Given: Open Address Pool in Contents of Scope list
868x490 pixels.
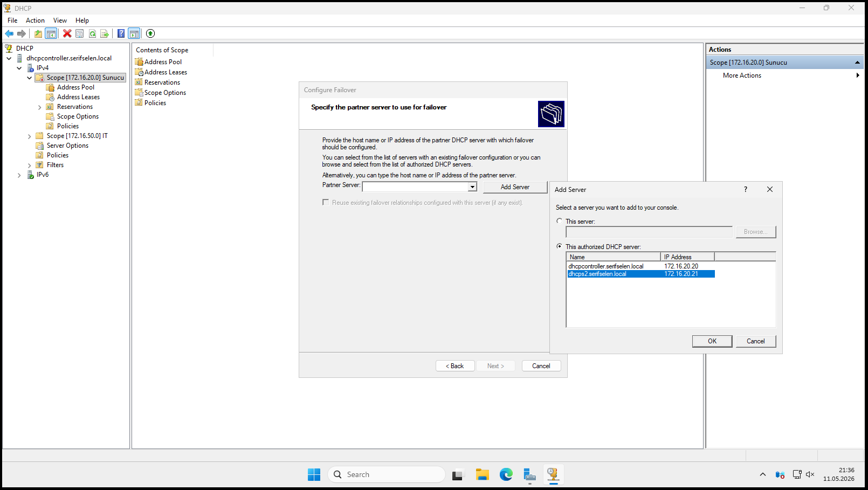Looking at the screenshot, I should (163, 62).
